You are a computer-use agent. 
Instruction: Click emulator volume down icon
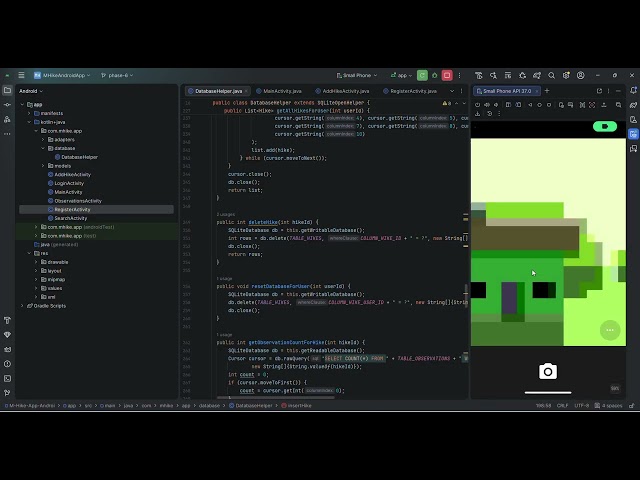pos(496,105)
